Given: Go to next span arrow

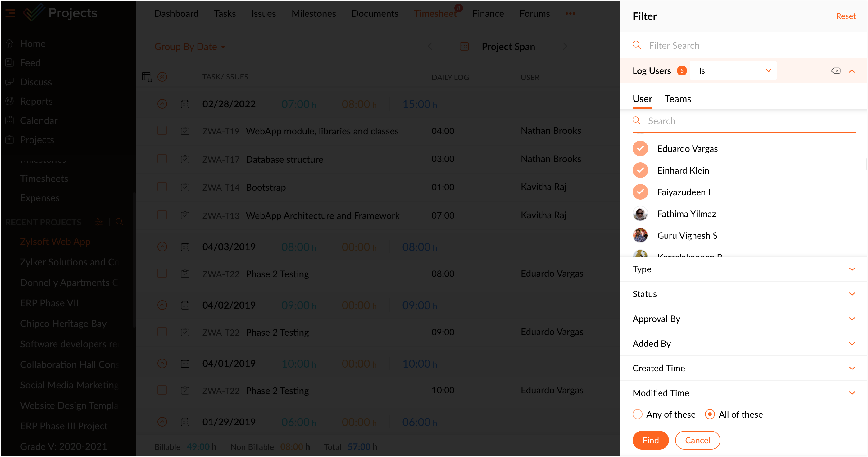Looking at the screenshot, I should (x=565, y=46).
